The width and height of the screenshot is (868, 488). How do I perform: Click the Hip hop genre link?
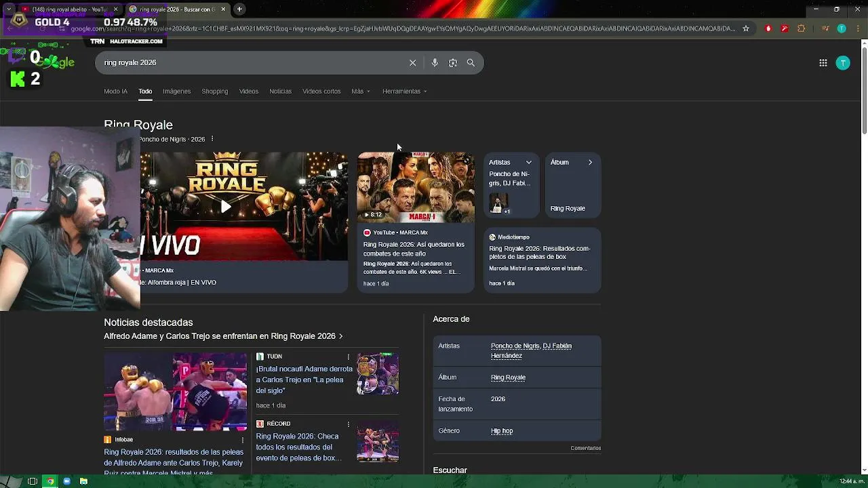pos(502,431)
